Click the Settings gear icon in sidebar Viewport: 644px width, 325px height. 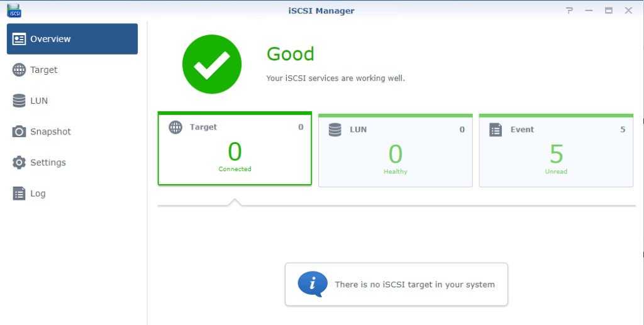19,162
